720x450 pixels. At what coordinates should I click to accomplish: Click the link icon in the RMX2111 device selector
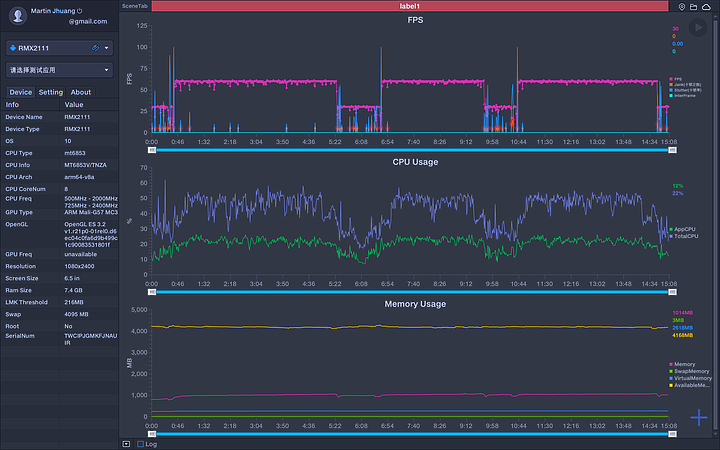coord(95,48)
